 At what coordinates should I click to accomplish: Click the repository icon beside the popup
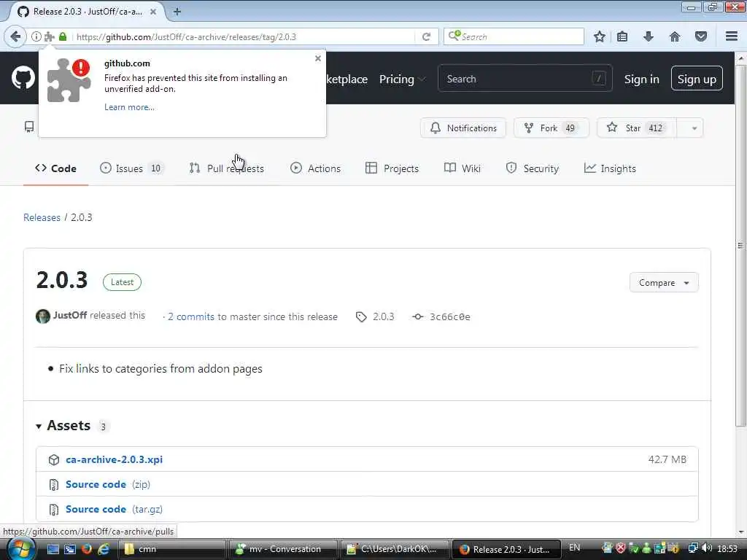point(29,127)
